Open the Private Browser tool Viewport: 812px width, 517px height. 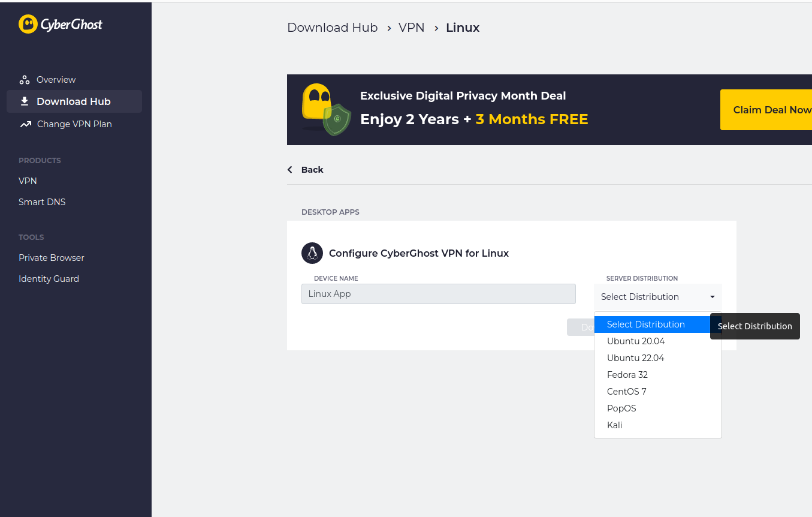pyautogui.click(x=52, y=258)
